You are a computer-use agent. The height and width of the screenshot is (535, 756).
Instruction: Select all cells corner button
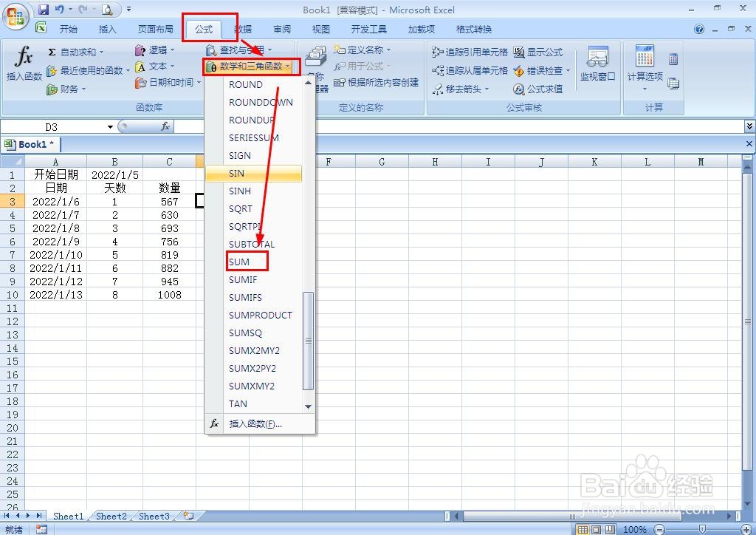12,162
